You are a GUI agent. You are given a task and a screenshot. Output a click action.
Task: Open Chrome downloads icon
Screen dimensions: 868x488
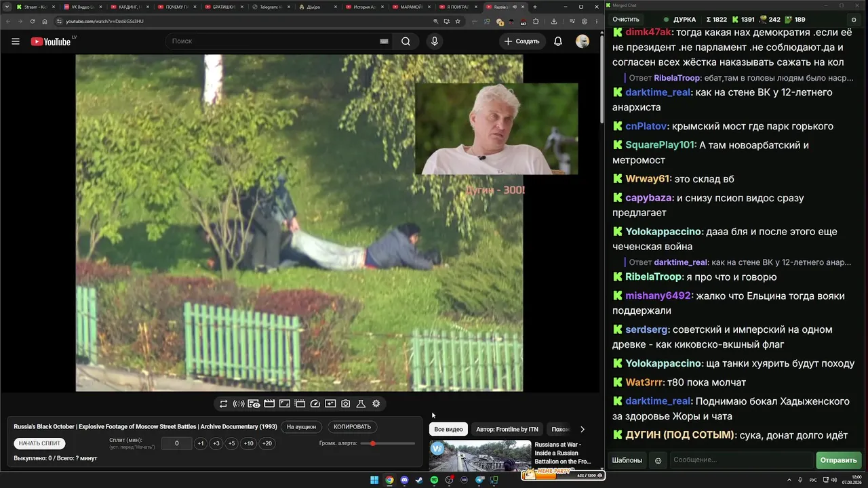(554, 21)
